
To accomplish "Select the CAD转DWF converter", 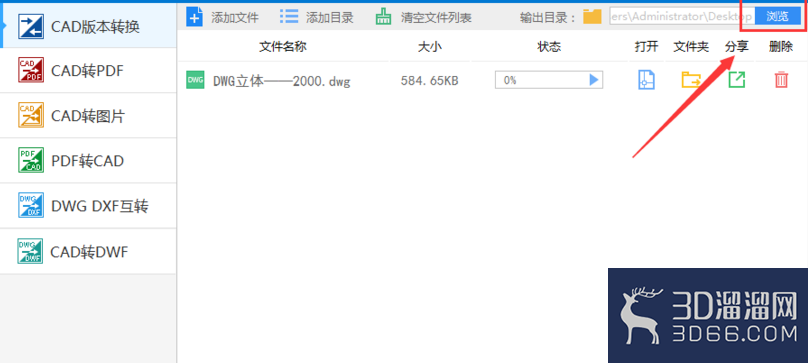I will coord(88,252).
